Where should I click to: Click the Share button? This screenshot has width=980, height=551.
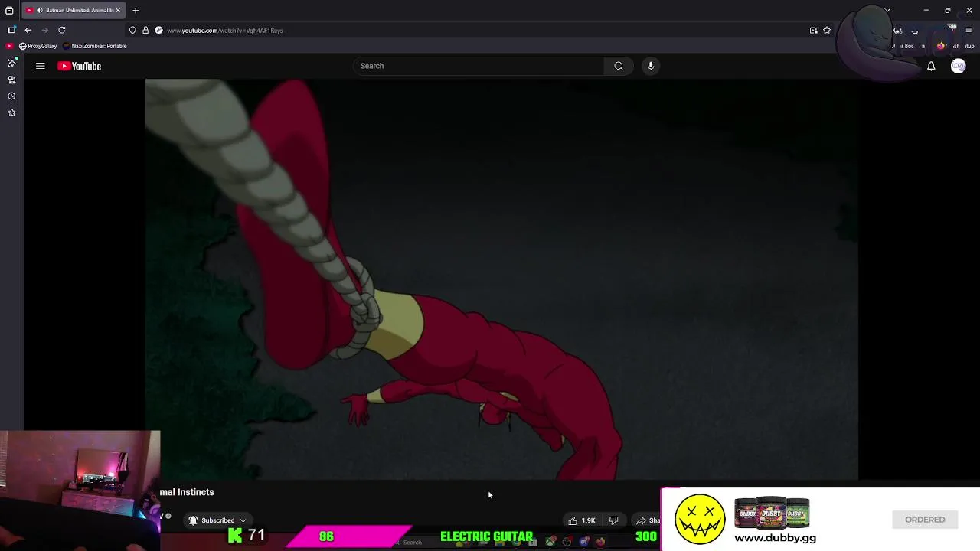tap(648, 520)
